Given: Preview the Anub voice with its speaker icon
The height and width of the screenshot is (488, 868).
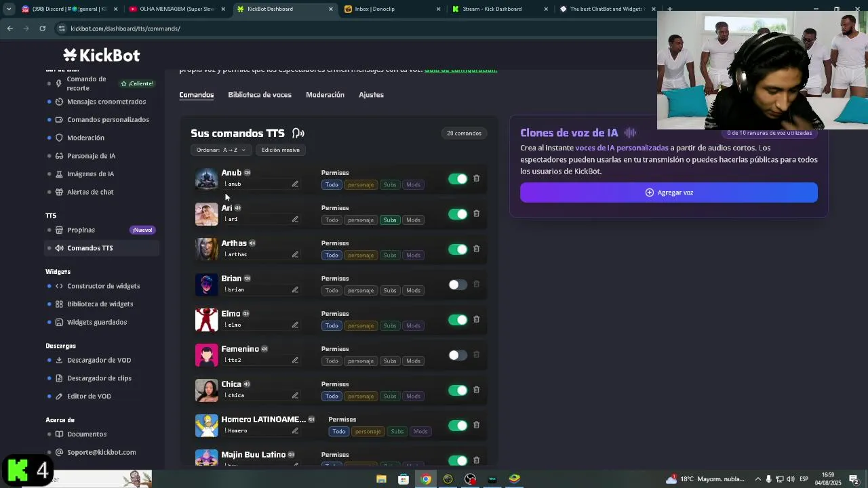Looking at the screenshot, I should coord(248,173).
